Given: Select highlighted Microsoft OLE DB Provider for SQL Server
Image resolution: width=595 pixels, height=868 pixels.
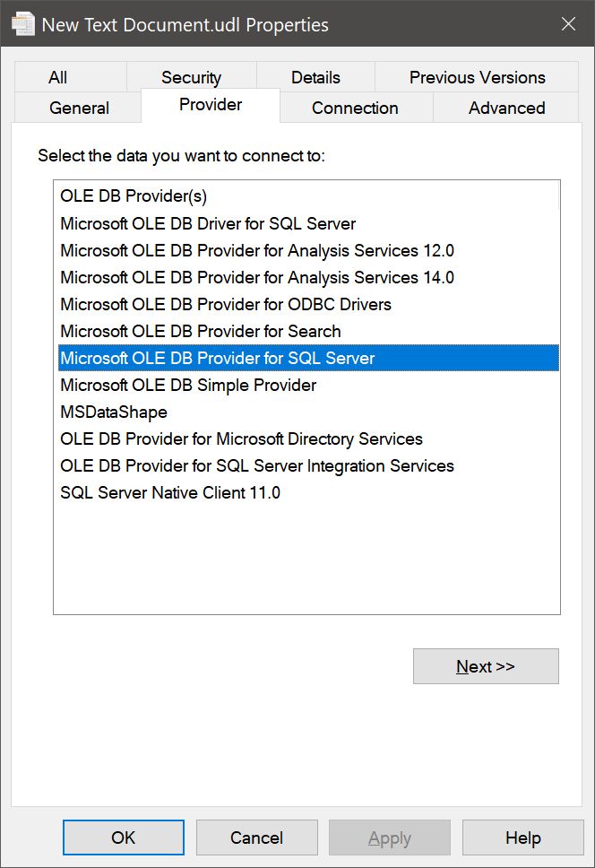Looking at the screenshot, I should point(308,358).
